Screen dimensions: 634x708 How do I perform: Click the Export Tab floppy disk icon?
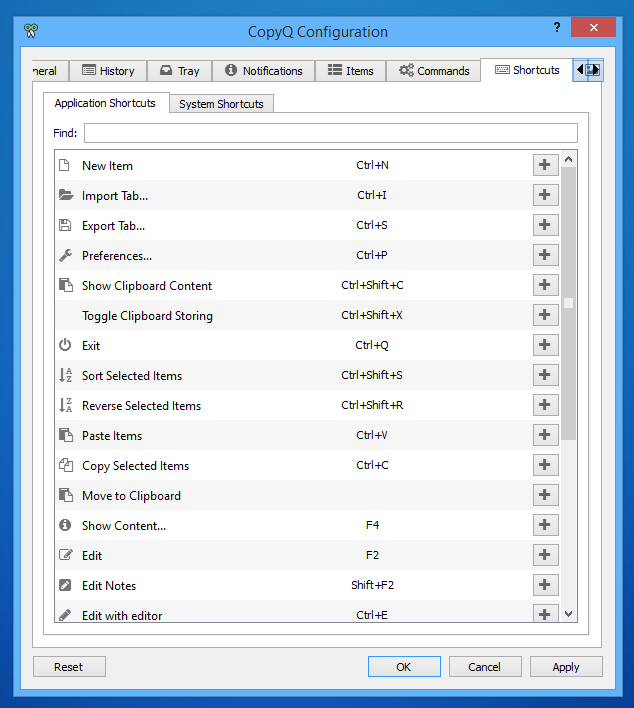click(x=65, y=225)
